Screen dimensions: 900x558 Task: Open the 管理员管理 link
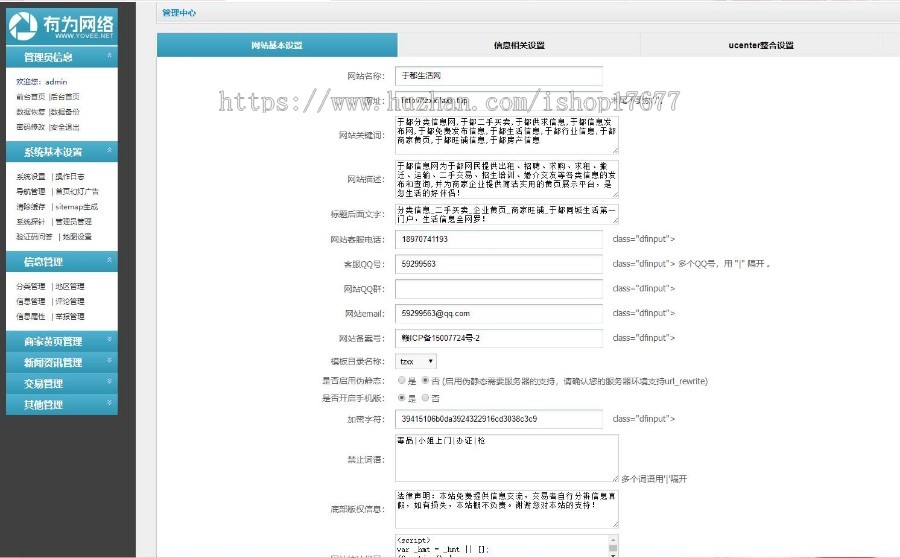73,222
